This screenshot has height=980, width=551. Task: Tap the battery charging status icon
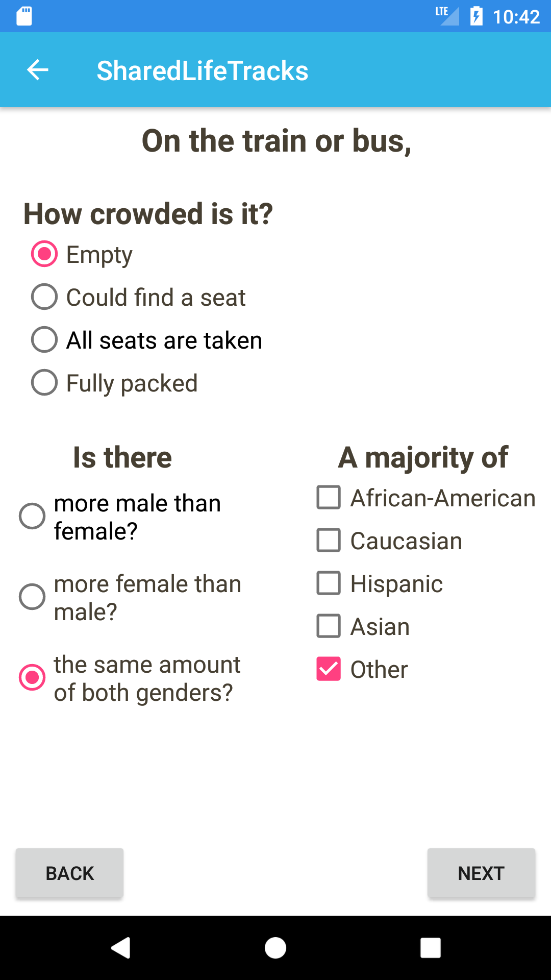click(x=476, y=16)
